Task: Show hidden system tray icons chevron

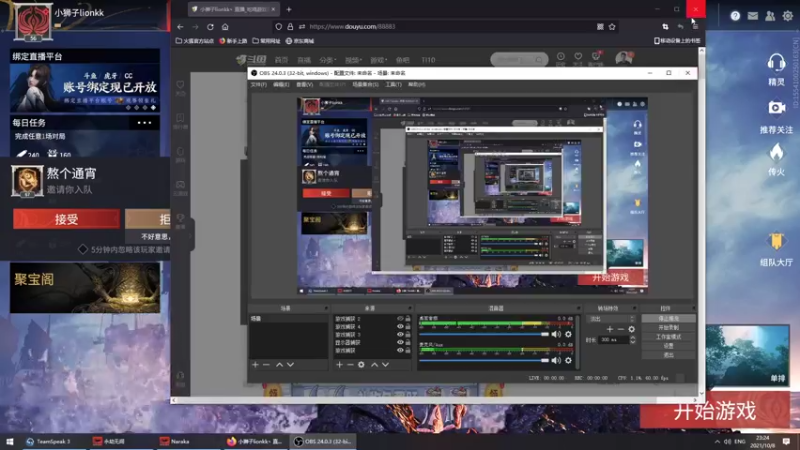Action: (x=717, y=441)
